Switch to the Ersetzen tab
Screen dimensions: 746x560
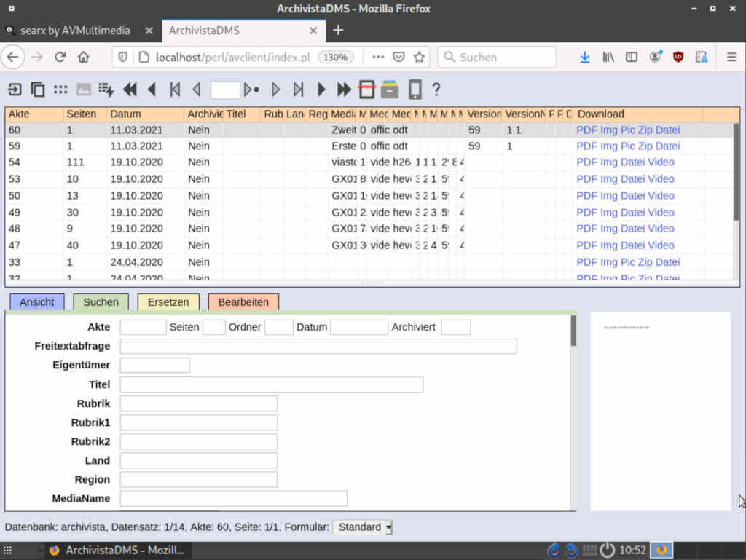click(168, 302)
